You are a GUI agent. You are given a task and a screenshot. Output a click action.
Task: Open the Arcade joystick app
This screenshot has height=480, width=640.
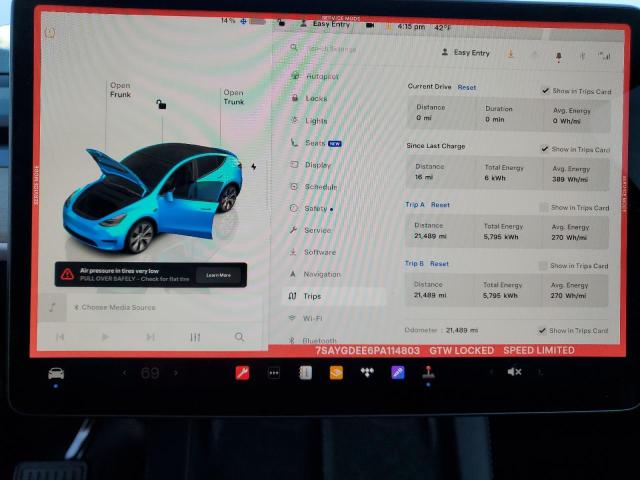click(428, 372)
